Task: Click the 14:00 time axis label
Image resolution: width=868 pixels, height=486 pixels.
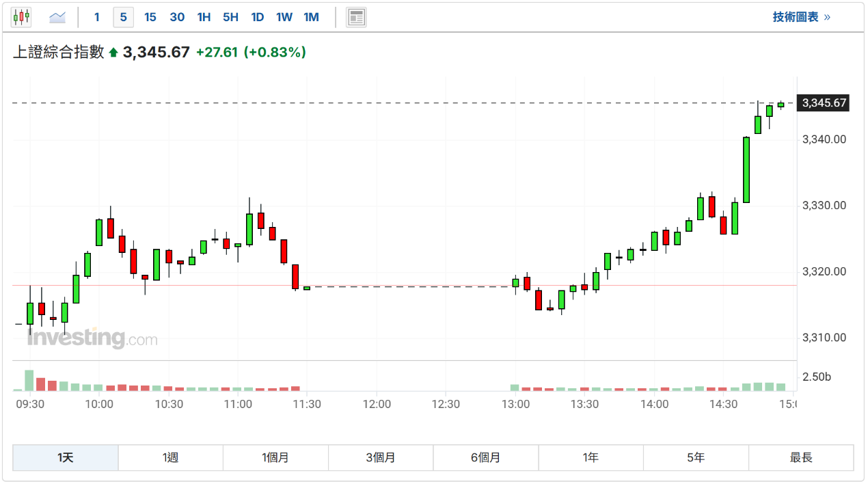Action: coord(654,405)
